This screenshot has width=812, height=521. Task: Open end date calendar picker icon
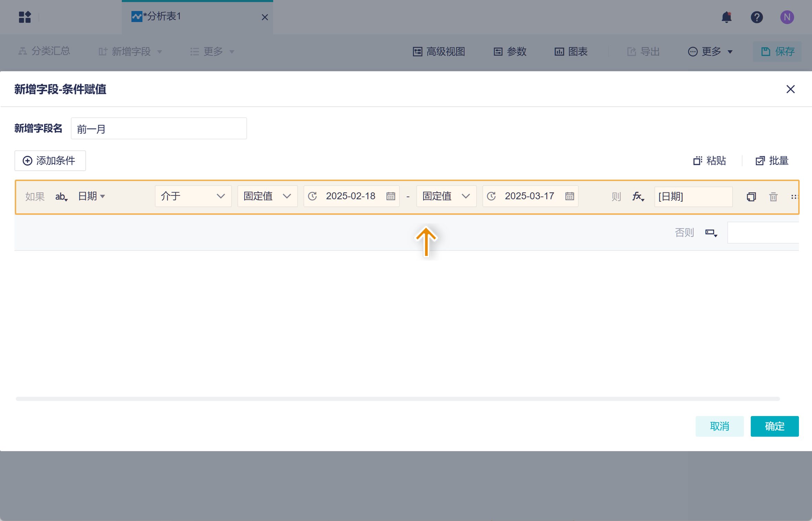569,196
